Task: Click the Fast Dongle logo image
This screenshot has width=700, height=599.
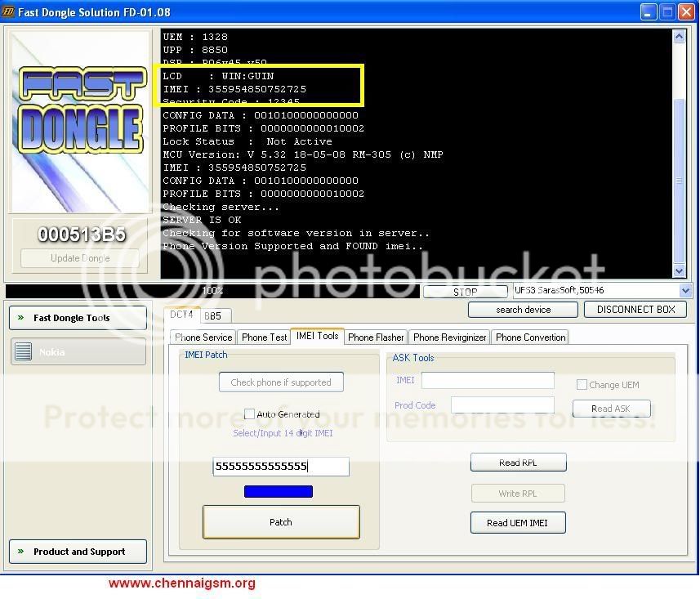Action: [81, 122]
